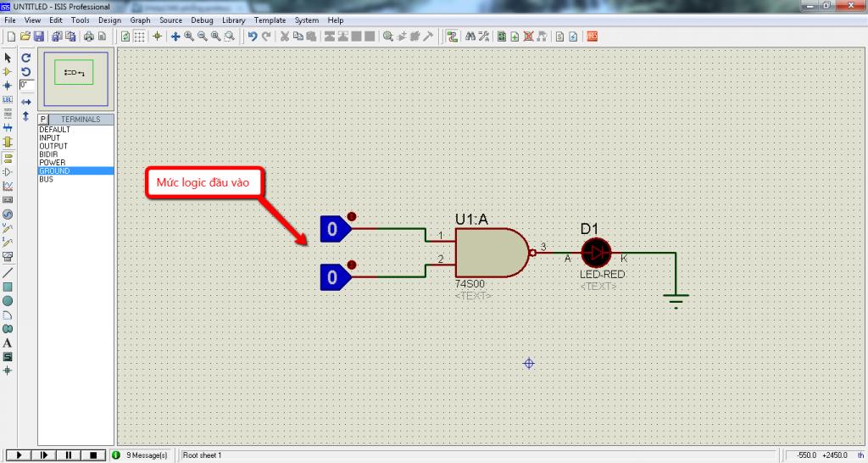Pause the running simulation
868x463 pixels.
tap(69, 455)
